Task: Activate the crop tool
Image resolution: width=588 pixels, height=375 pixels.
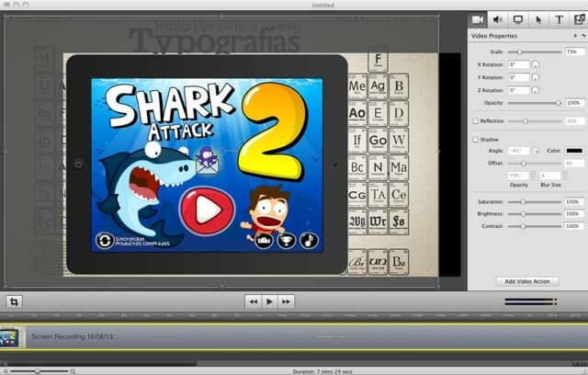Action: click(x=15, y=301)
